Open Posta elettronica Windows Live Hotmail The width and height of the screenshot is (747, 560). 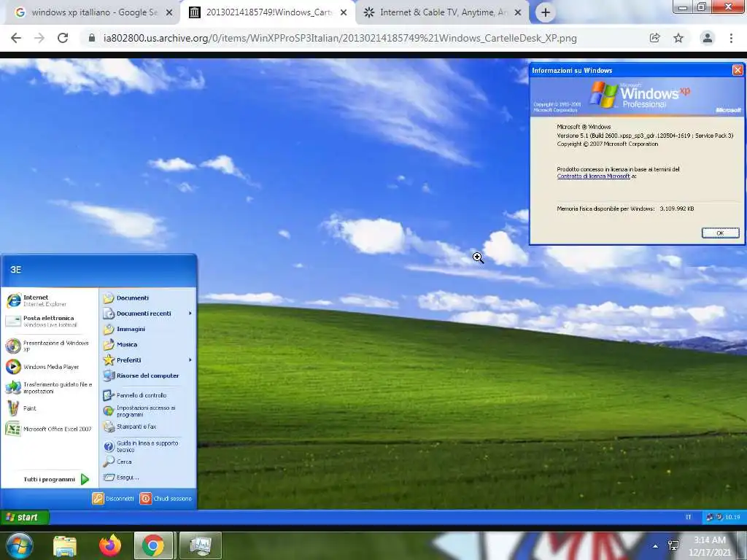tap(49, 322)
